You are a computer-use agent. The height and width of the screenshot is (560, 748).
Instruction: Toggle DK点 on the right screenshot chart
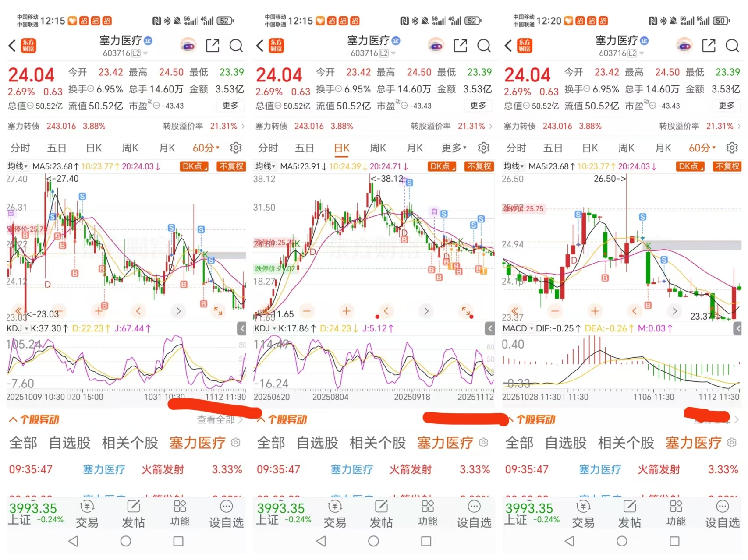point(691,166)
